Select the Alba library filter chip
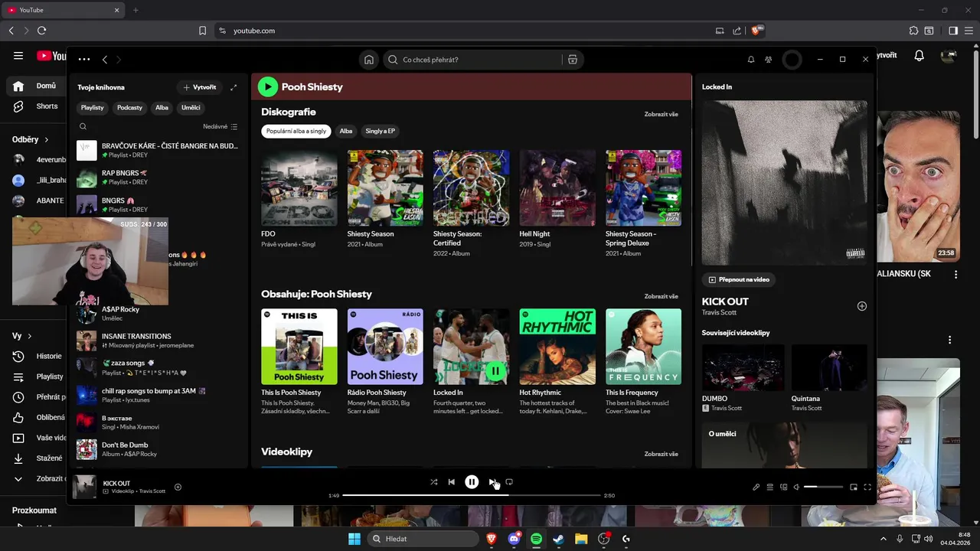 point(162,108)
